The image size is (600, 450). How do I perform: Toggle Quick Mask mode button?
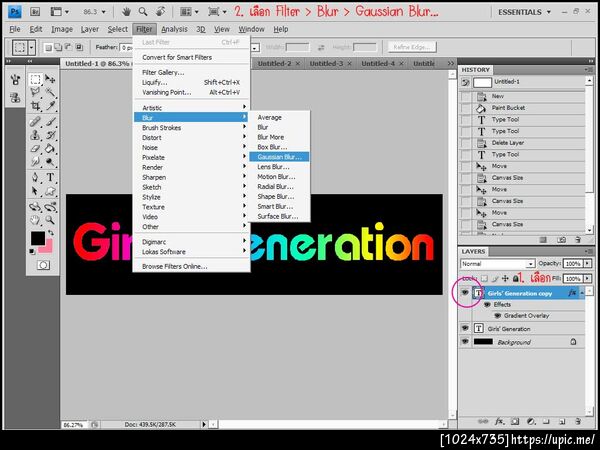(43, 265)
